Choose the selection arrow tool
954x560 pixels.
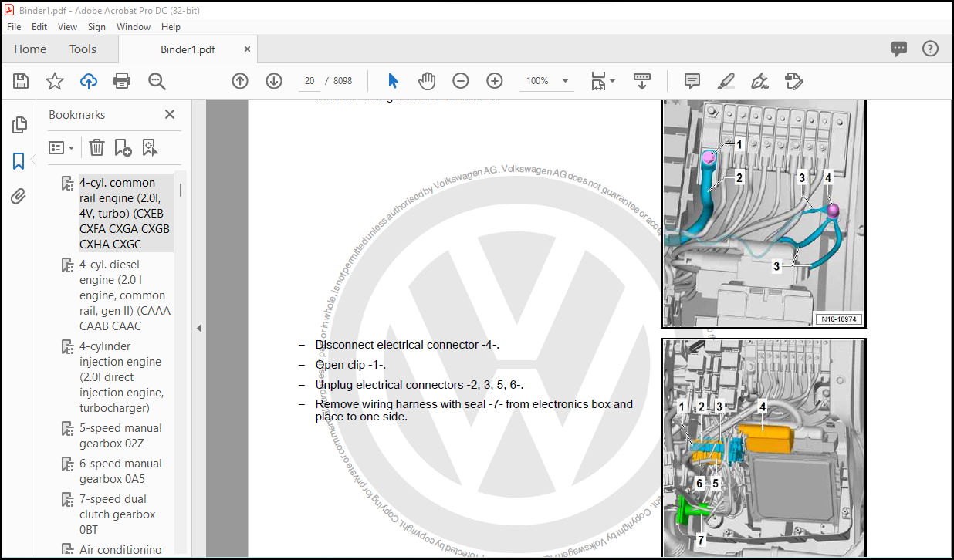click(x=393, y=81)
